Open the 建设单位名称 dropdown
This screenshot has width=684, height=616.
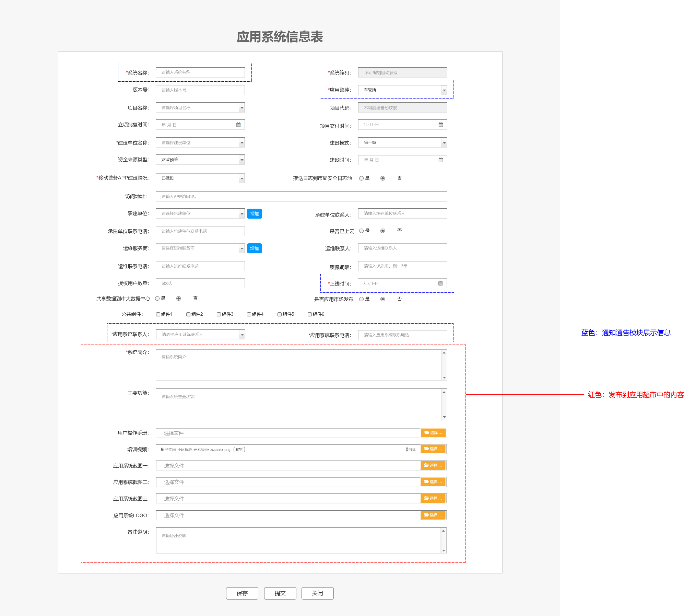(200, 142)
